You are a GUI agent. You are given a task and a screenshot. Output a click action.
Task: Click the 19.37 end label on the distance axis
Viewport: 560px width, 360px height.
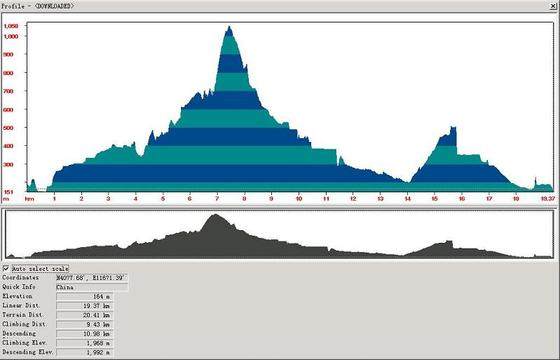547,198
